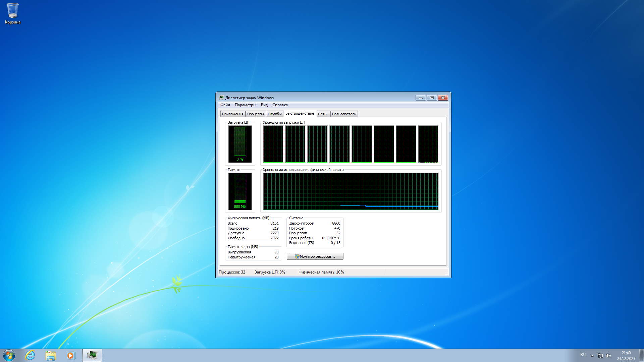
Task: Open the Файл menu
Action: tap(225, 105)
